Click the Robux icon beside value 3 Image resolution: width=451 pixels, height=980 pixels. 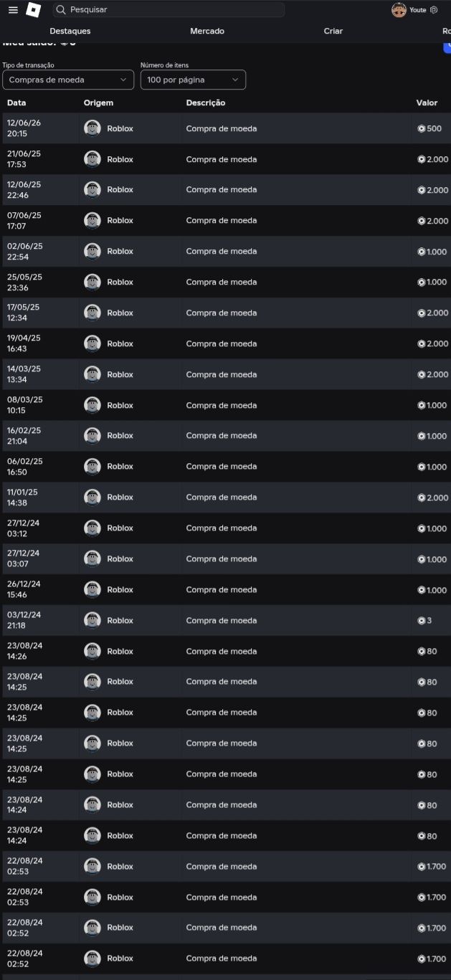pos(422,620)
